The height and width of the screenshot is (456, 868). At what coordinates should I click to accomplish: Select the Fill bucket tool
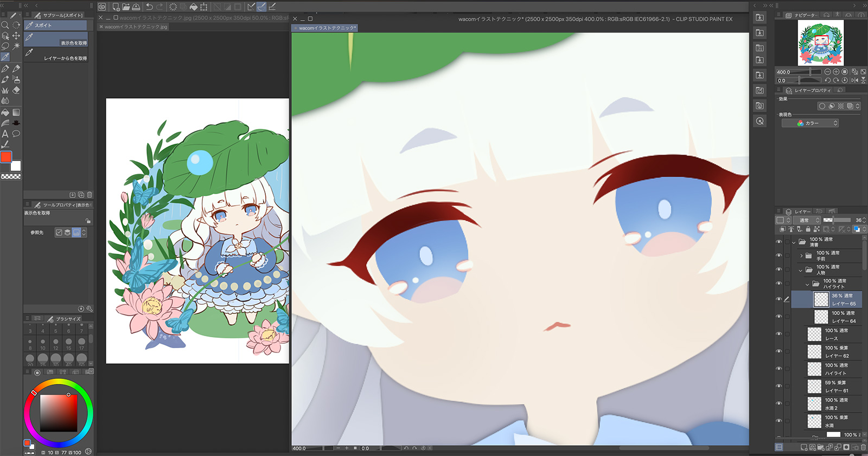[5, 112]
